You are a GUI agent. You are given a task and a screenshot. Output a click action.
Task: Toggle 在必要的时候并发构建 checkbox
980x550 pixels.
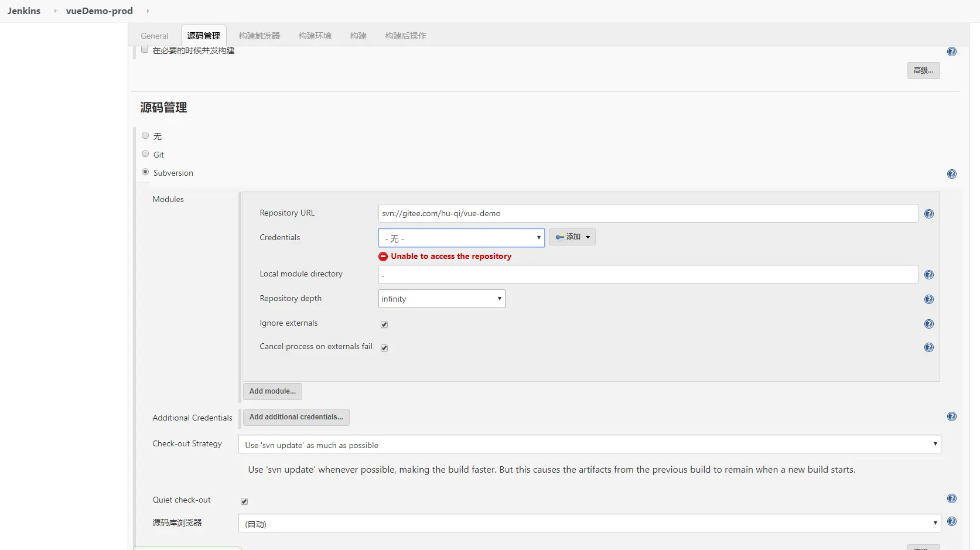[x=145, y=50]
